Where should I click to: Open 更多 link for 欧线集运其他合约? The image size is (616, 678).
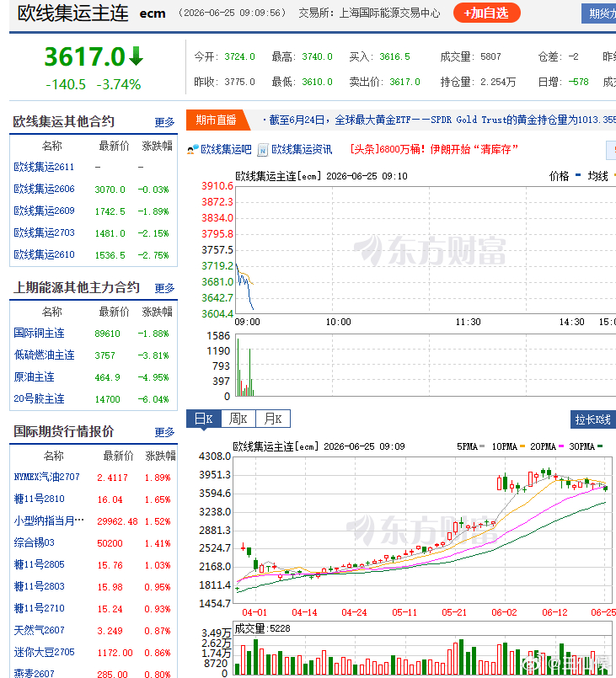(x=164, y=122)
